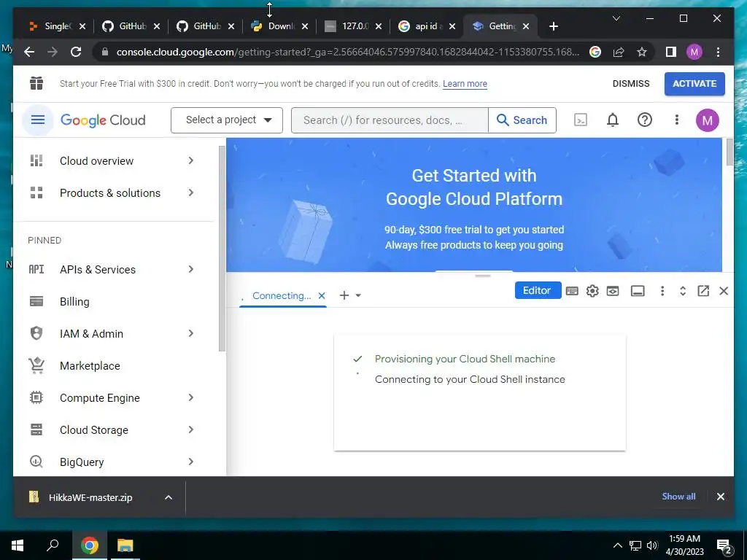Click the Cloud Storage sidebar icon
Viewport: 747px width, 560px height.
click(x=36, y=429)
